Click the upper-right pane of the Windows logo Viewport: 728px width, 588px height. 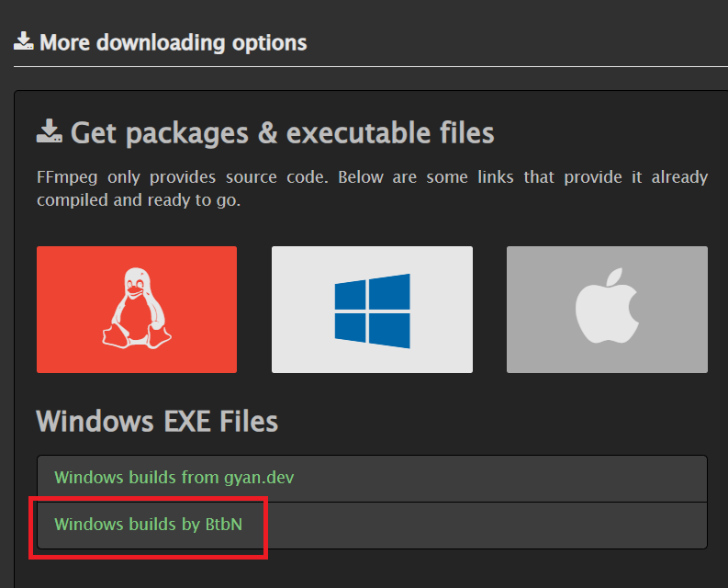(x=389, y=292)
